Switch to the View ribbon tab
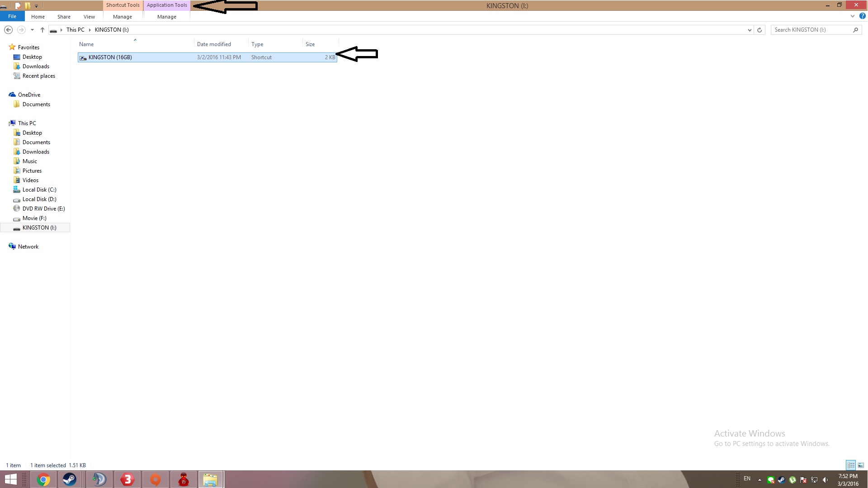 click(89, 17)
